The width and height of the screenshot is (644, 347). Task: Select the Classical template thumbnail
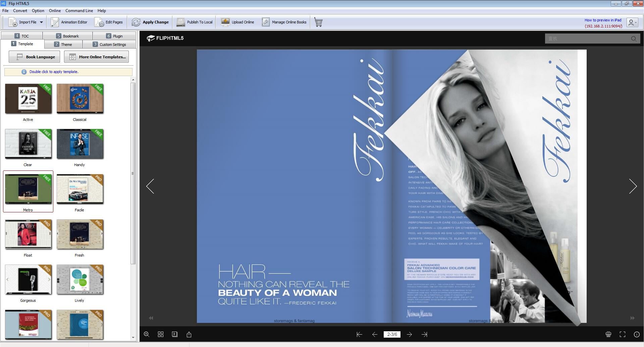[80, 99]
